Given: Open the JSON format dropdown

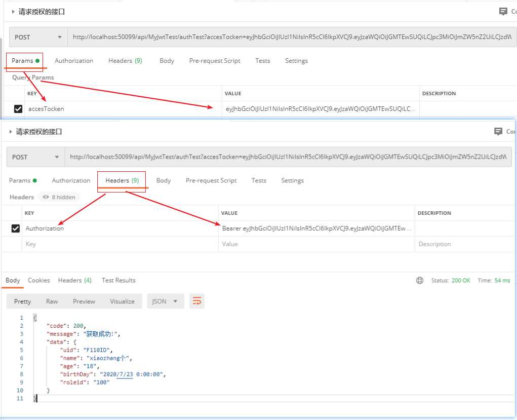Looking at the screenshot, I should click(x=165, y=301).
